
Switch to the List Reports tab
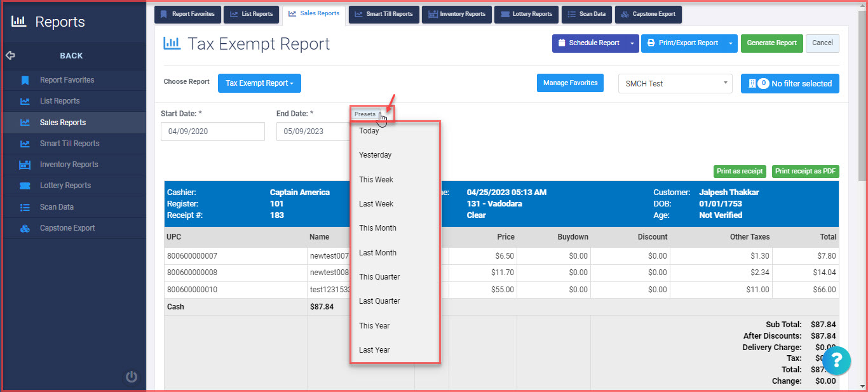pos(252,14)
